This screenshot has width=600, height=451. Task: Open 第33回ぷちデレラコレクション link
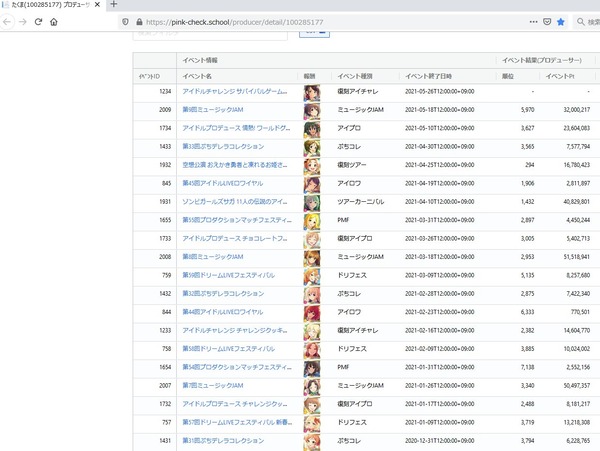223,147
